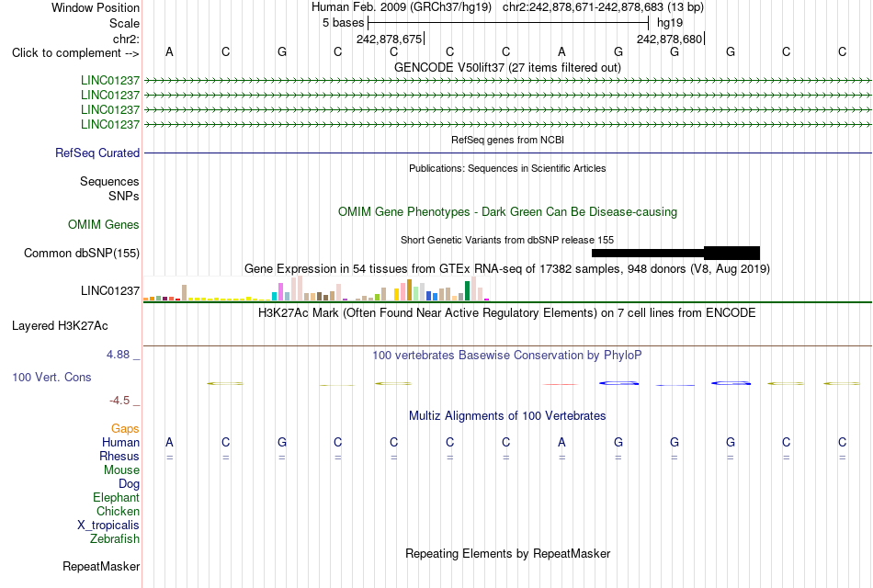
Task: Open the GTEx expression bar chart for LINC01237
Action: pos(316,288)
